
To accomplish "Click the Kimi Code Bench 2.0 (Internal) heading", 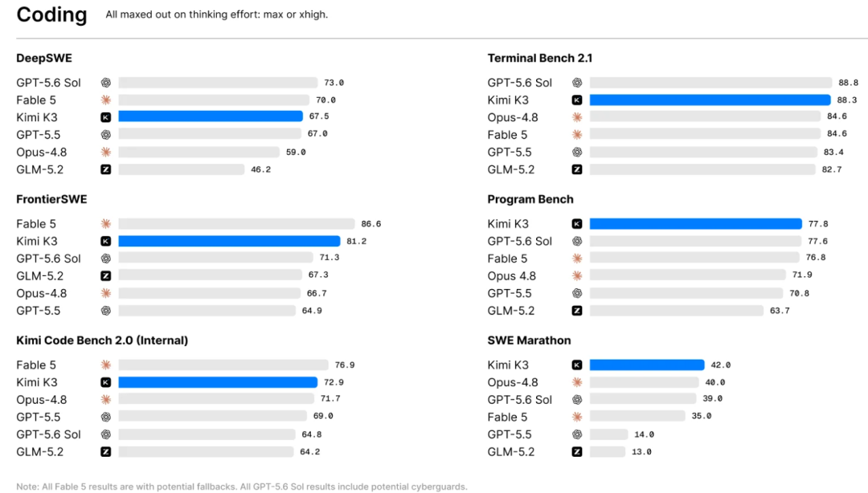I will [102, 340].
